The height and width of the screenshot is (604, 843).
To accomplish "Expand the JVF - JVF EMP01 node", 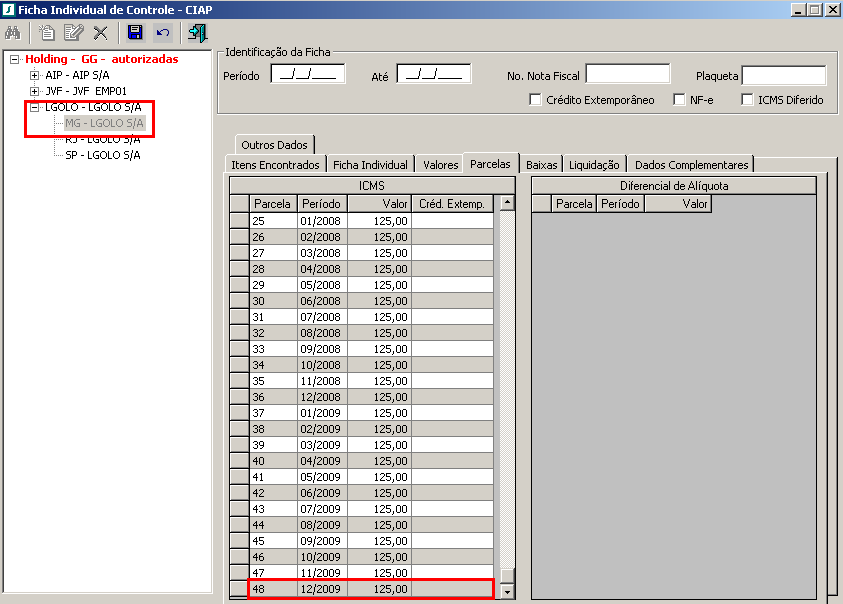I will tap(35, 91).
